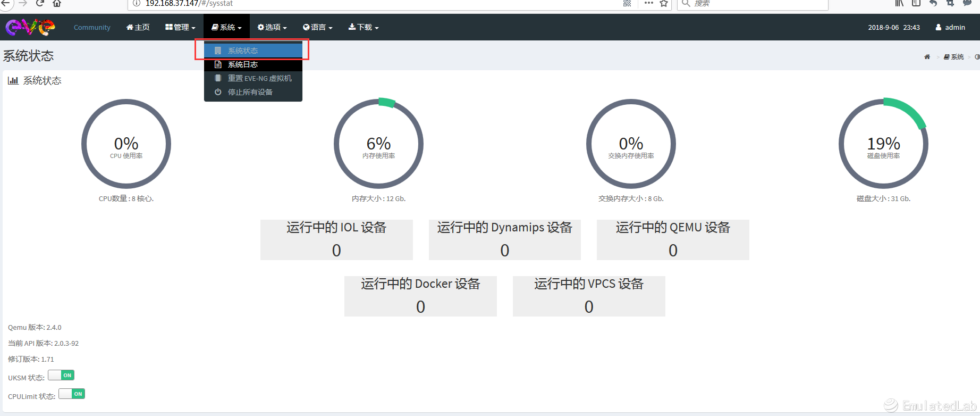The image size is (980, 416).
Task: Click the screenshot crop toolbar icon
Action: (x=950, y=3)
